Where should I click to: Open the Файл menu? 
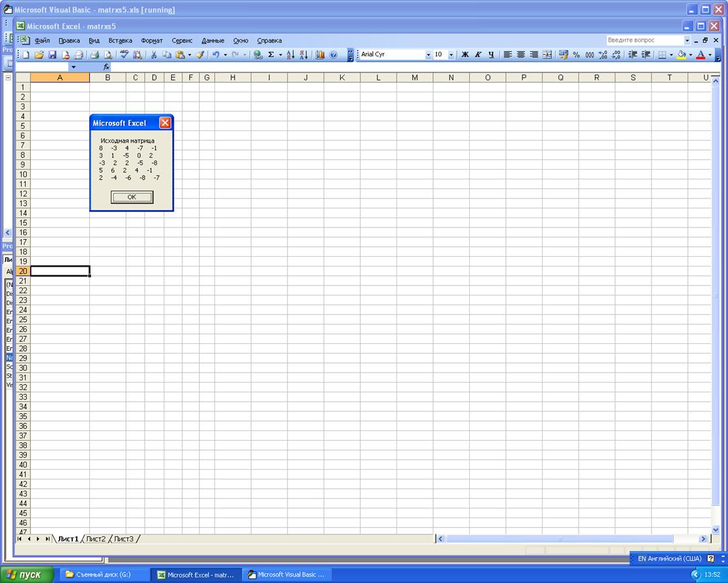[42, 41]
